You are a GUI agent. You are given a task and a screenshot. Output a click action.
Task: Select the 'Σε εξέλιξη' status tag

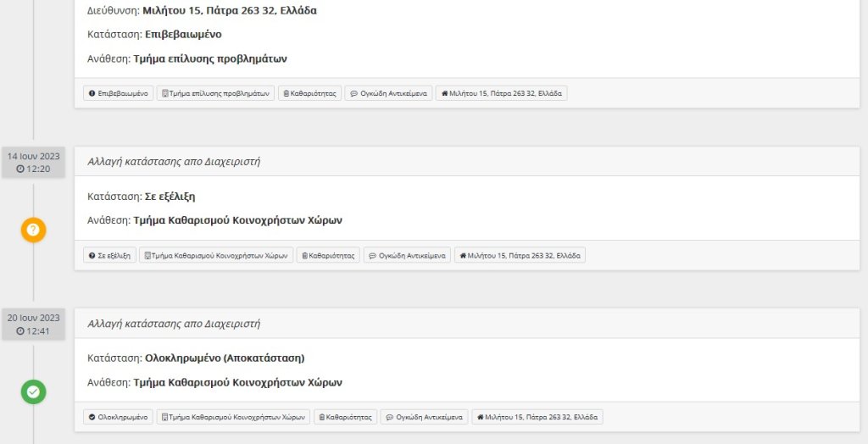109,255
